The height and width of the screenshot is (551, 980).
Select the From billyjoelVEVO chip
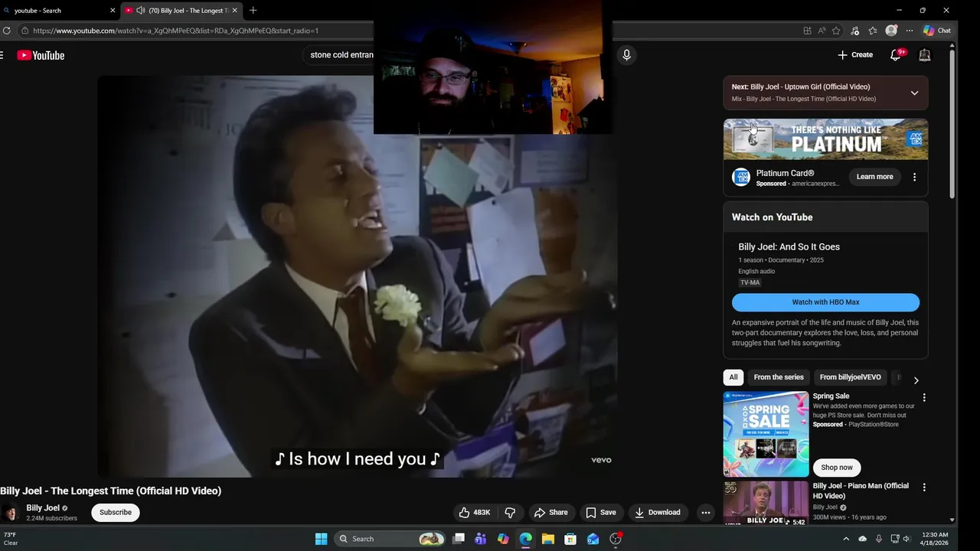[x=850, y=377]
